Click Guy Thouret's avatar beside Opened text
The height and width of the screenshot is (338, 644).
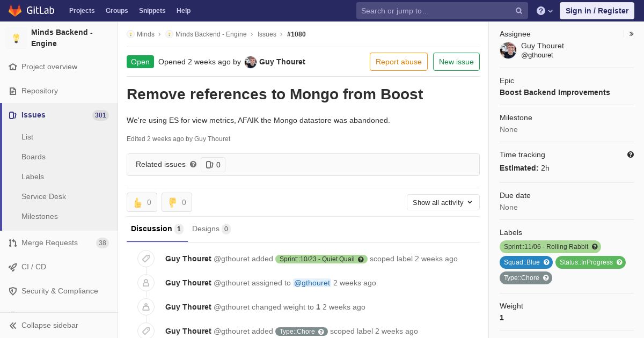(x=251, y=62)
